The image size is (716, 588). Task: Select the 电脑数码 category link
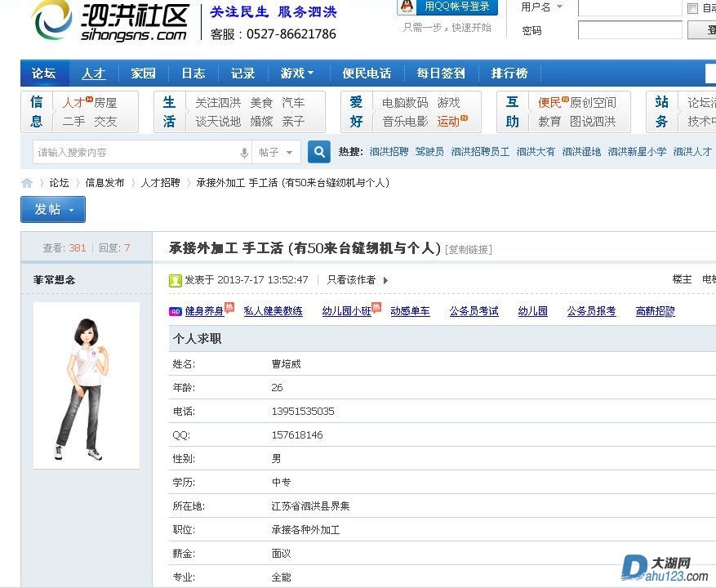[x=405, y=103]
